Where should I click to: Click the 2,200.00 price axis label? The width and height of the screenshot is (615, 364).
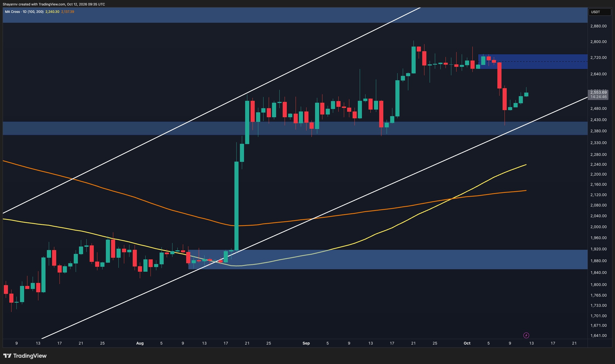click(x=599, y=174)
